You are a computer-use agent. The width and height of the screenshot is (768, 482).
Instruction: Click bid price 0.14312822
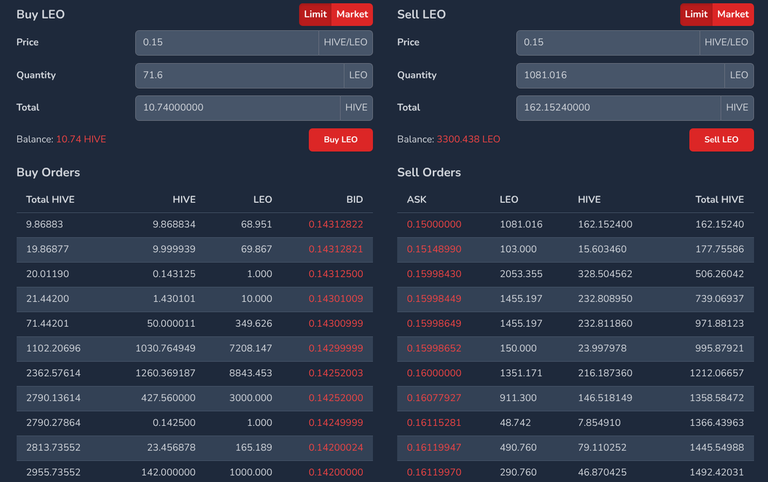(x=336, y=224)
